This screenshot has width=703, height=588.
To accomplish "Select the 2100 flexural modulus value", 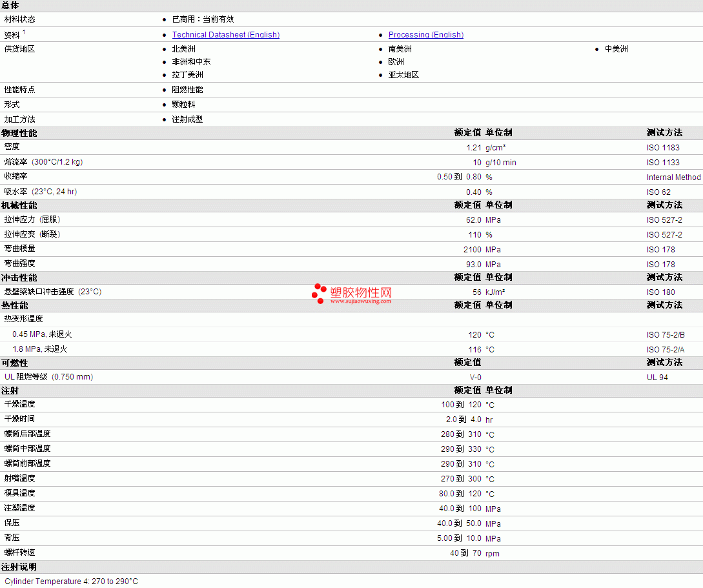I will coord(472,250).
